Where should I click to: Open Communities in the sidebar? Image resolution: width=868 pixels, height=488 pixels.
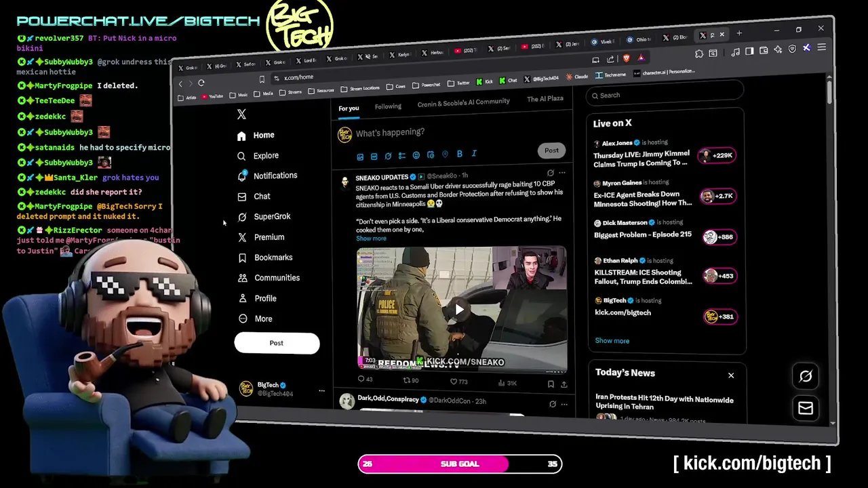269,278
